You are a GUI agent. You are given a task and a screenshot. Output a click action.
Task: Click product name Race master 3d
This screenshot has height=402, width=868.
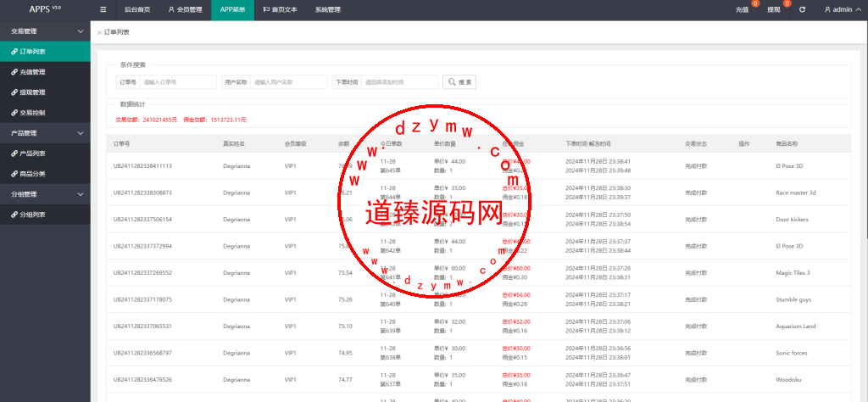[x=796, y=193]
